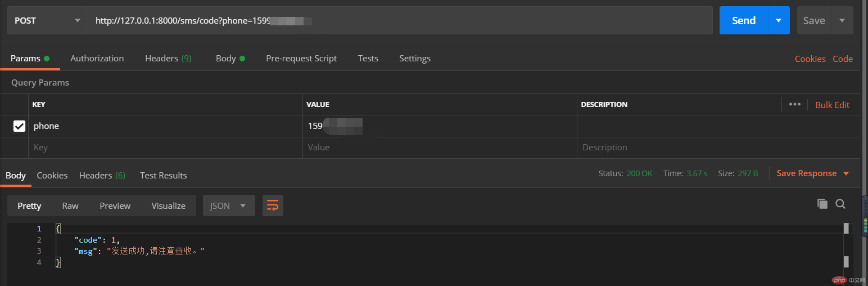Open the three-dots column options menu
This screenshot has width=868, height=286.
[794, 104]
